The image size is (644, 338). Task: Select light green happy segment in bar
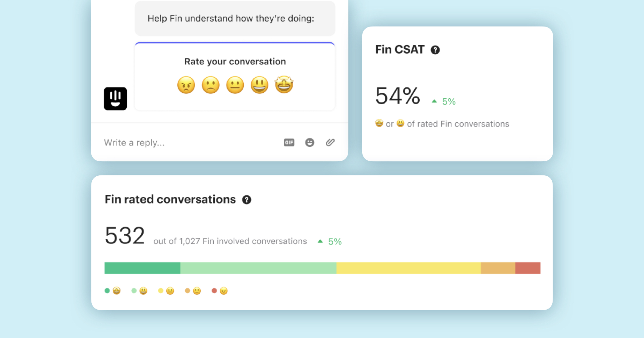(x=258, y=268)
